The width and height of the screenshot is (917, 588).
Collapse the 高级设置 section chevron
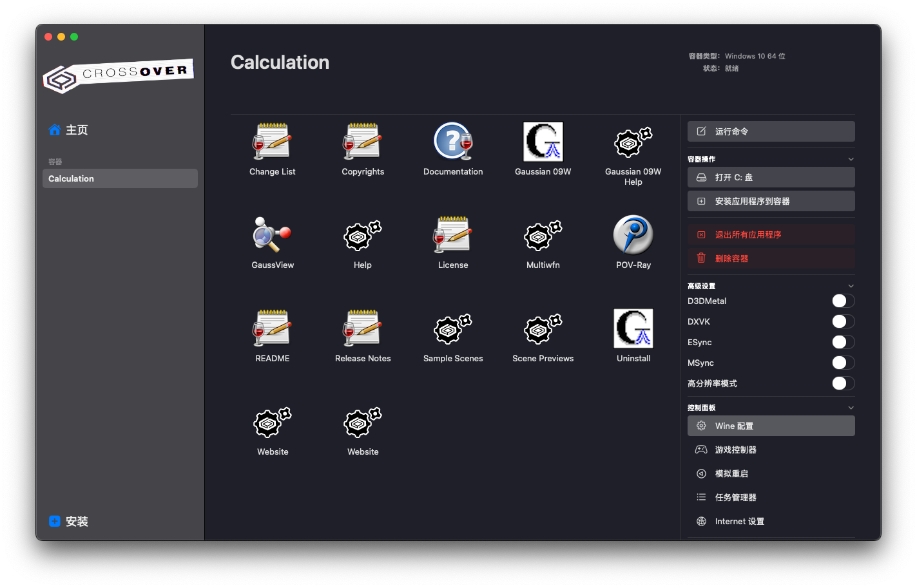tap(851, 286)
